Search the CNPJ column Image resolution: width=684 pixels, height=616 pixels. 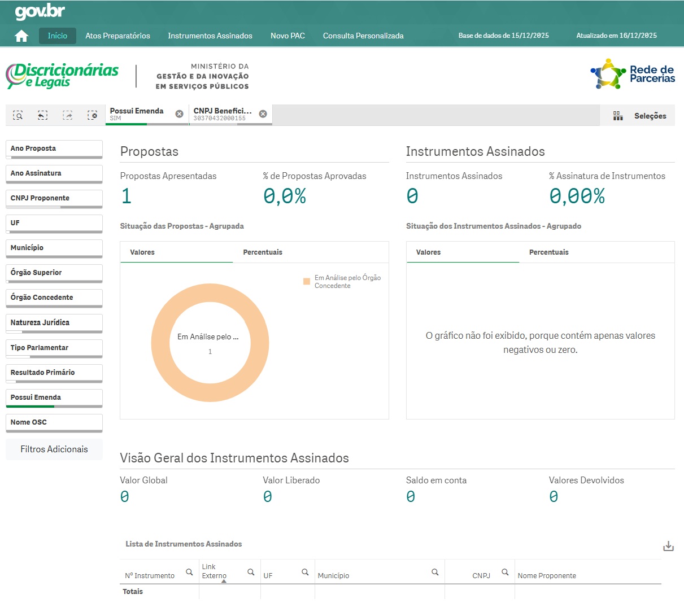505,572
